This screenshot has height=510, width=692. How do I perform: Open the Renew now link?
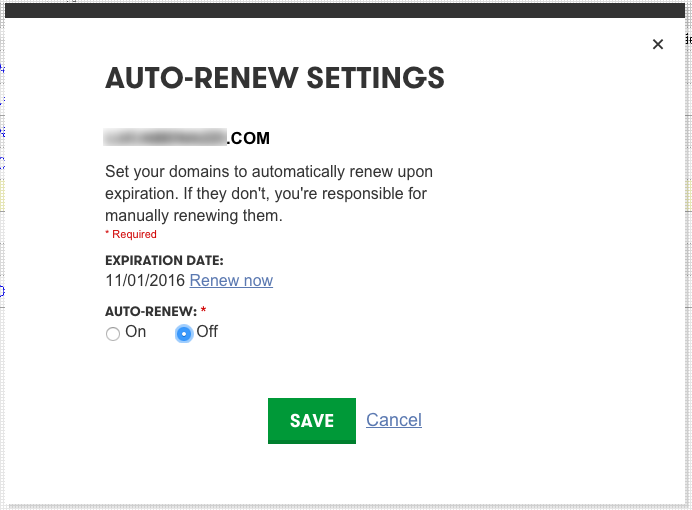point(231,281)
